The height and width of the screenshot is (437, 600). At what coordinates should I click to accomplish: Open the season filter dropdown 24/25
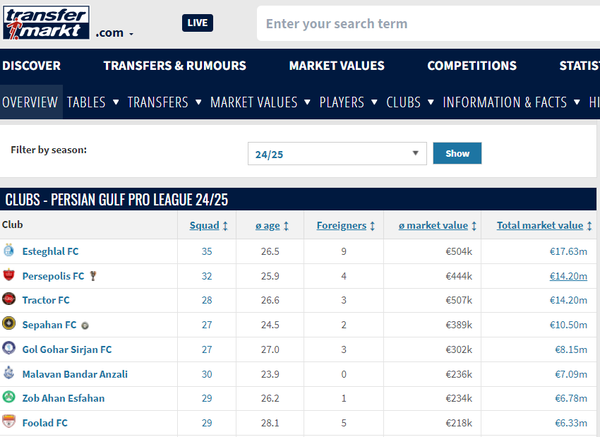pos(337,154)
